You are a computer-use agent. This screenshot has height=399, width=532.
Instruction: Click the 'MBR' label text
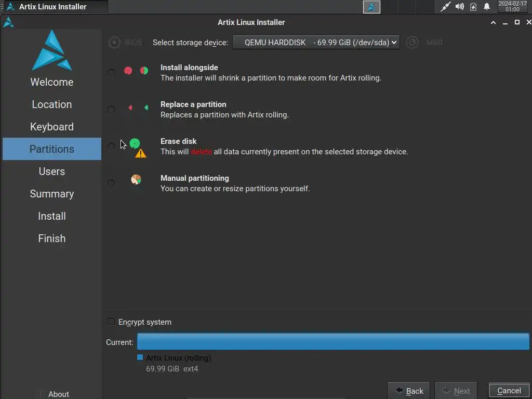434,43
